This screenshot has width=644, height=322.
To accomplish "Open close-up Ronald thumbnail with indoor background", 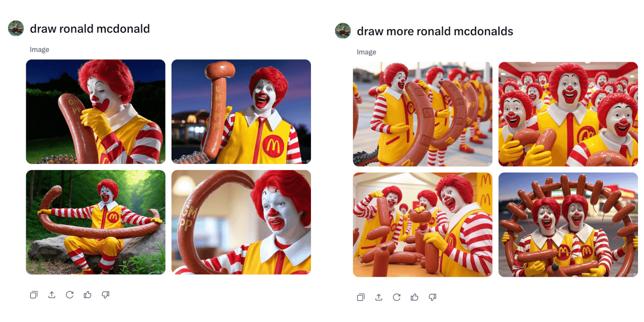I will (241, 222).
